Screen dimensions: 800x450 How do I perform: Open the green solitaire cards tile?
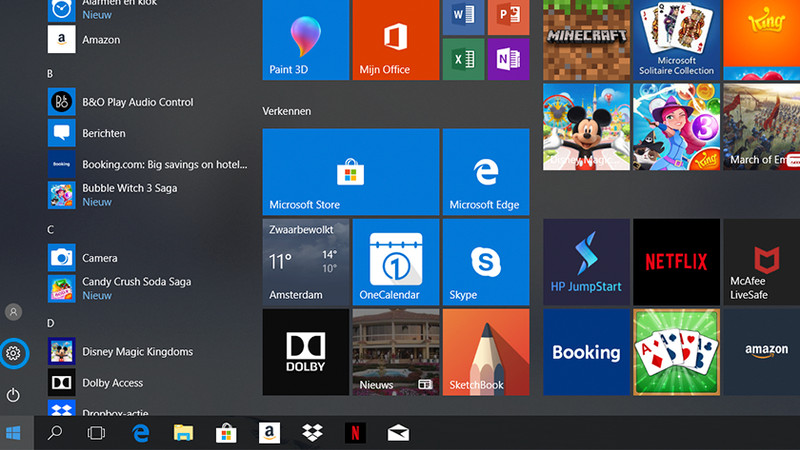pyautogui.click(x=677, y=352)
